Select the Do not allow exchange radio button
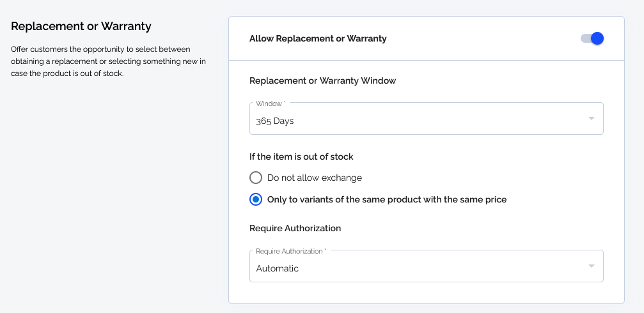The height and width of the screenshot is (313, 644). (x=255, y=178)
